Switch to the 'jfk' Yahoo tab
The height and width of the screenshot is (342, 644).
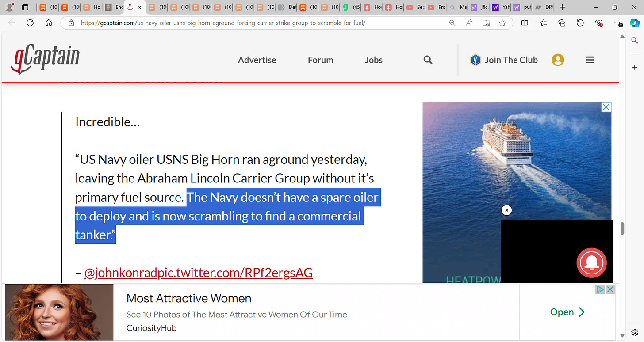(479, 8)
